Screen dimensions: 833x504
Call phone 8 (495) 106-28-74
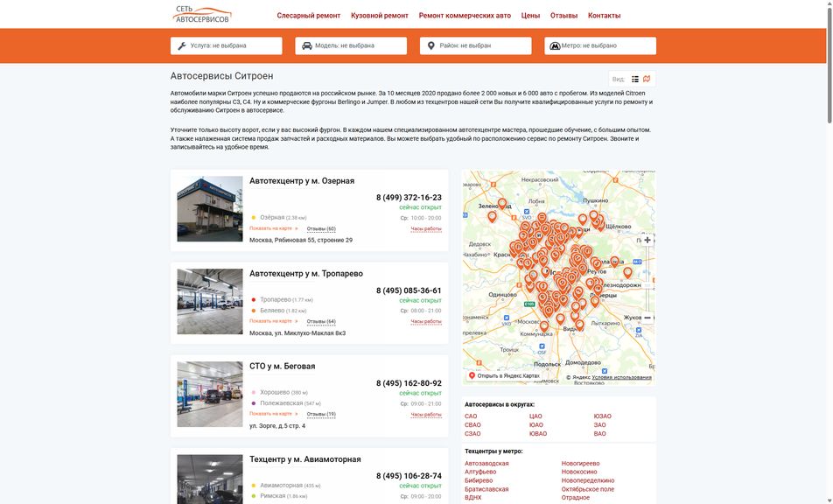409,476
